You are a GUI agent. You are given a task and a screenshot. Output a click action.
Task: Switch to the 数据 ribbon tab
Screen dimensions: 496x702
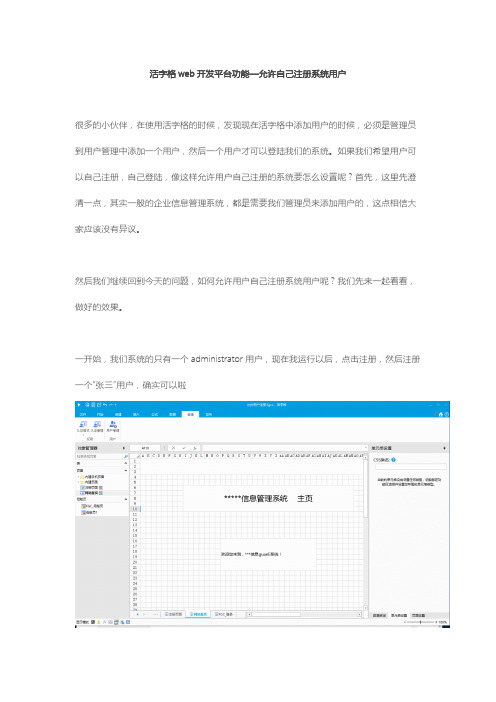[x=172, y=415]
